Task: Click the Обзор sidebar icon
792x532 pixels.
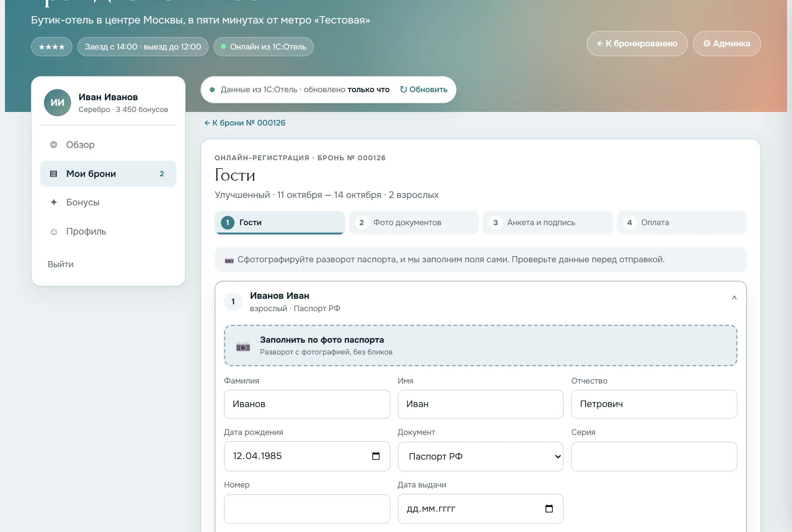Action: point(54,145)
